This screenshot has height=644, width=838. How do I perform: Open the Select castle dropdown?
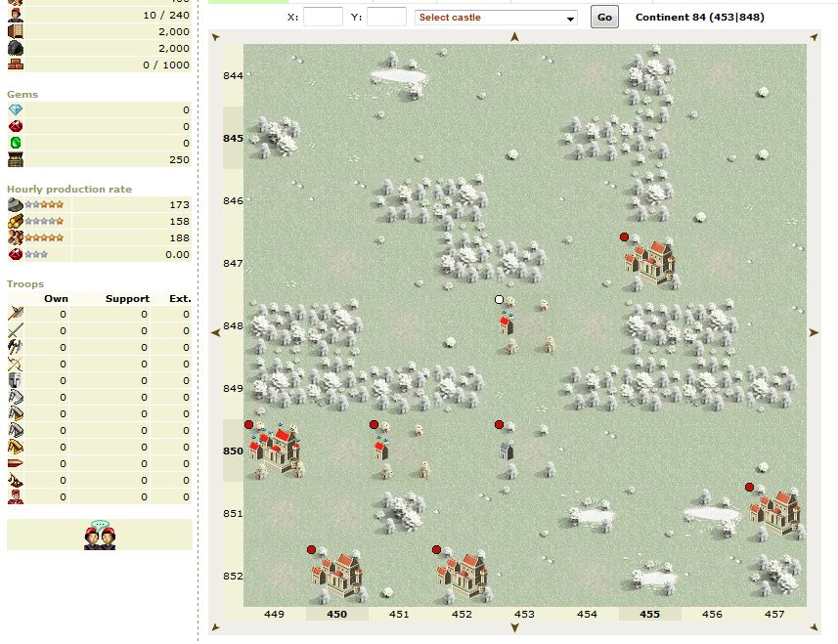(496, 18)
